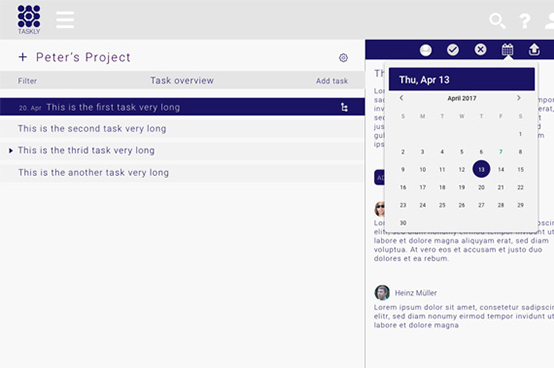Pick April 22 in calendar

(520, 187)
